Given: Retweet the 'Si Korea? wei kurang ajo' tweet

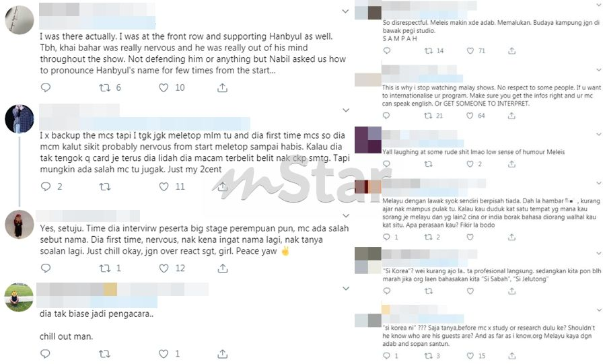Looking at the screenshot, I should tap(428, 291).
